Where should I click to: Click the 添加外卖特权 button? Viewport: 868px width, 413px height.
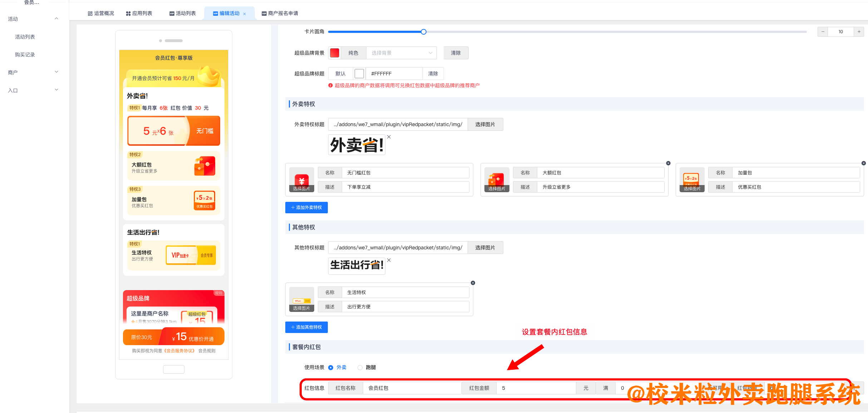(306, 208)
